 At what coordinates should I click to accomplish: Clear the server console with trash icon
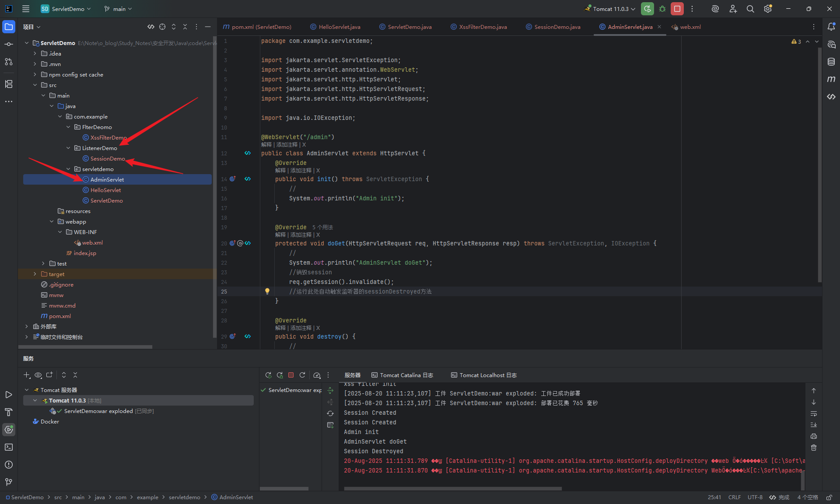[814, 448]
